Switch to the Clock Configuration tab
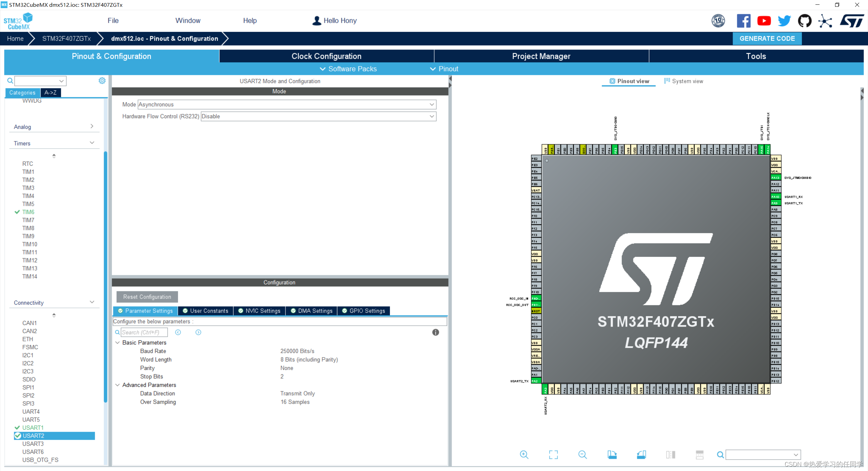Viewport: 868px width, 471px height. (x=326, y=56)
